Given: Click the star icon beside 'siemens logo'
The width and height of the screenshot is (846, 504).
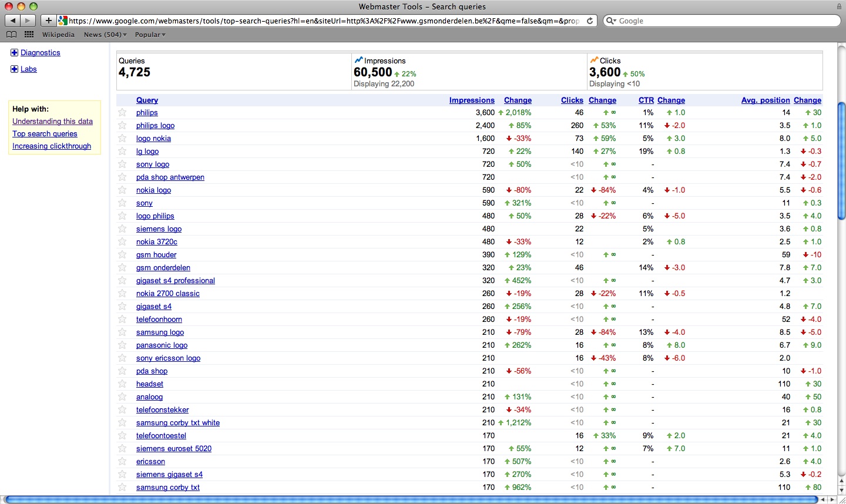Looking at the screenshot, I should pos(122,229).
